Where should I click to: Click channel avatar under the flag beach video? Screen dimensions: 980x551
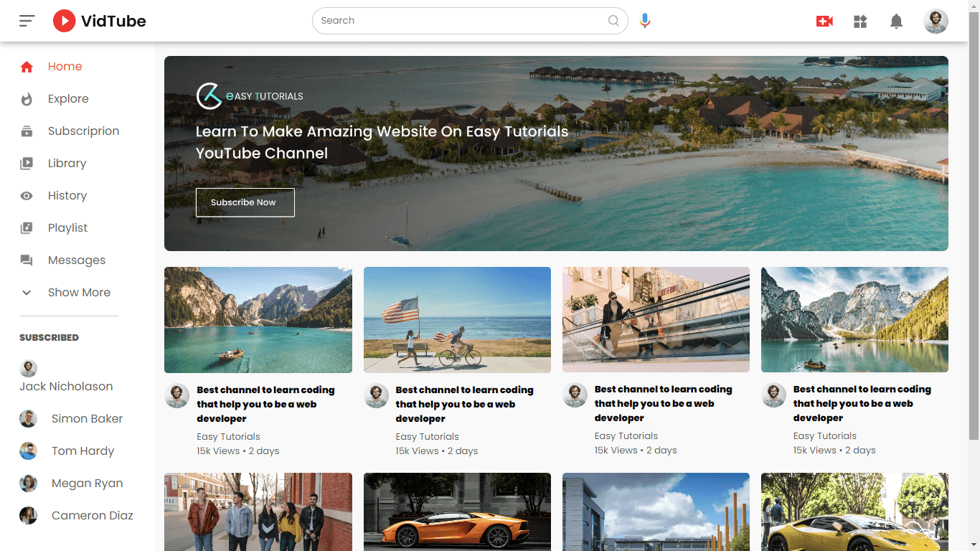tap(376, 395)
